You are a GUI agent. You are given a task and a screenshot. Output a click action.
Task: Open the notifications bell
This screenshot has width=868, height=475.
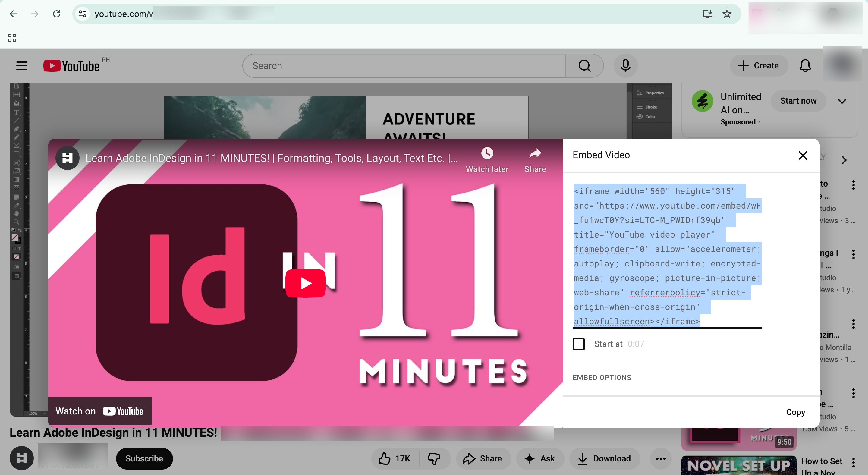pyautogui.click(x=805, y=66)
